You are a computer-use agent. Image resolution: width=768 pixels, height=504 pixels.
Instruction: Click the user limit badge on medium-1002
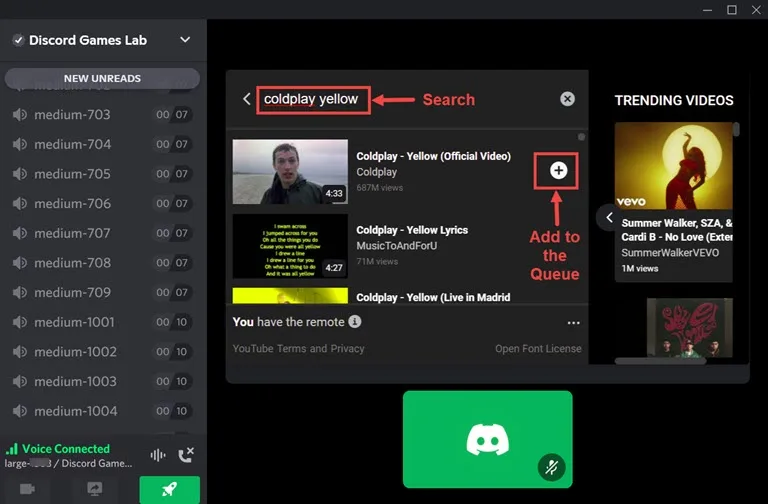[x=172, y=352]
